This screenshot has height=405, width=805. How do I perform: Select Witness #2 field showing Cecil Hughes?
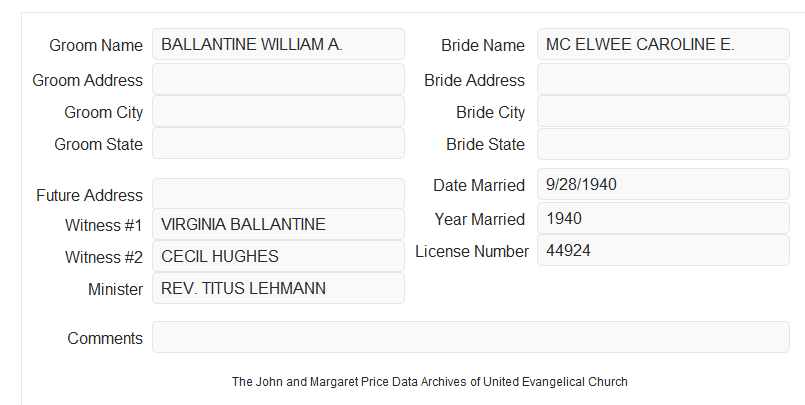(x=278, y=256)
